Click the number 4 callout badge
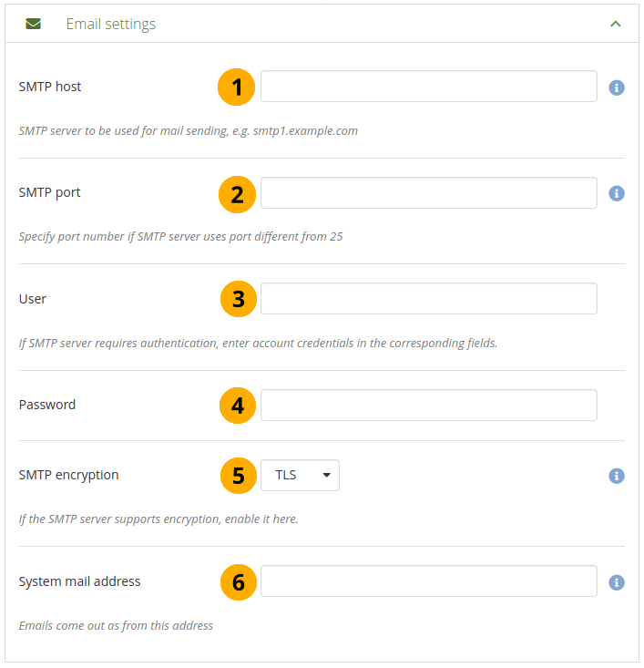Screen dimensions: 644x668 [x=237, y=406]
